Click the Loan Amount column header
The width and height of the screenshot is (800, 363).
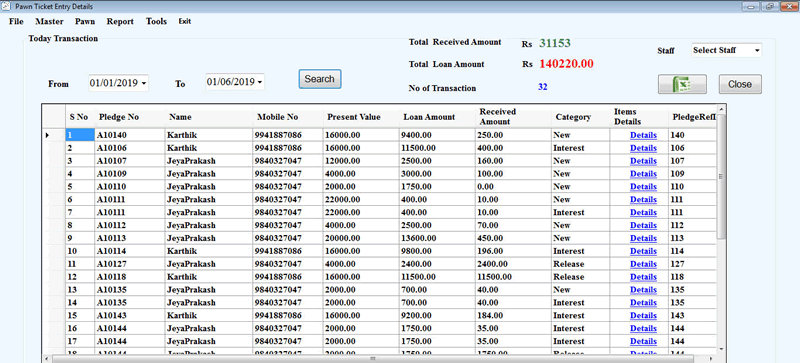pyautogui.click(x=437, y=117)
